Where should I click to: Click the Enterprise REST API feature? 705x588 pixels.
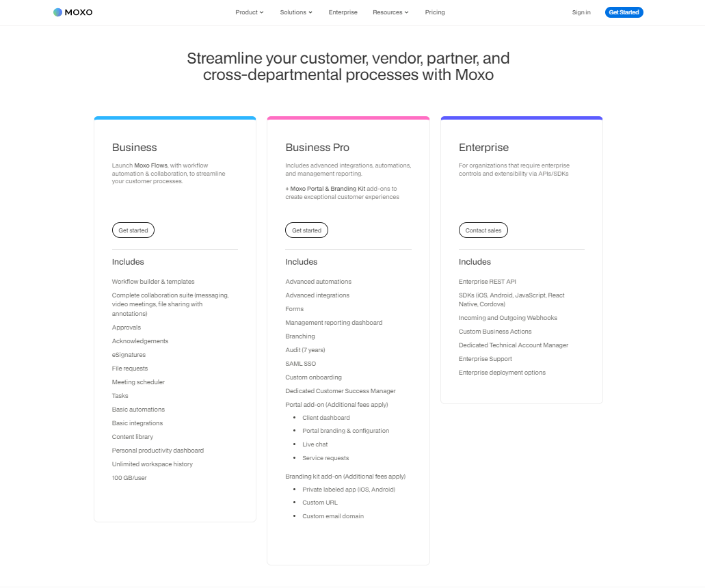point(487,281)
